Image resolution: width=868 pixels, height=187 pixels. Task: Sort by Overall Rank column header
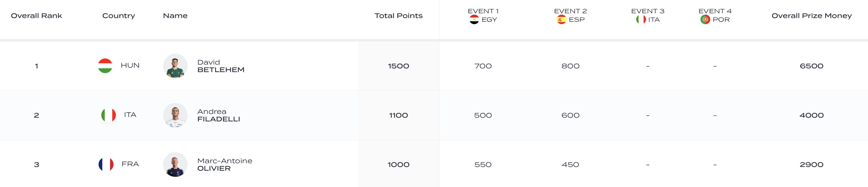point(36,16)
